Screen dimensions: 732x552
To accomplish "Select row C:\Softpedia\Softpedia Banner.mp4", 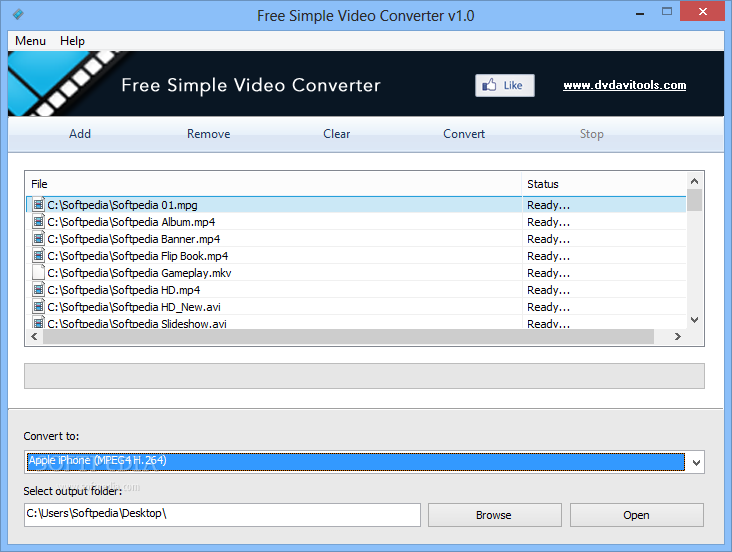I will click(x=356, y=239).
